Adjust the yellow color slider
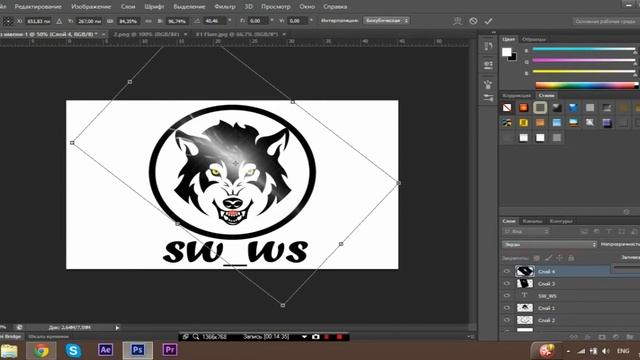640x360 pixels. [584, 72]
